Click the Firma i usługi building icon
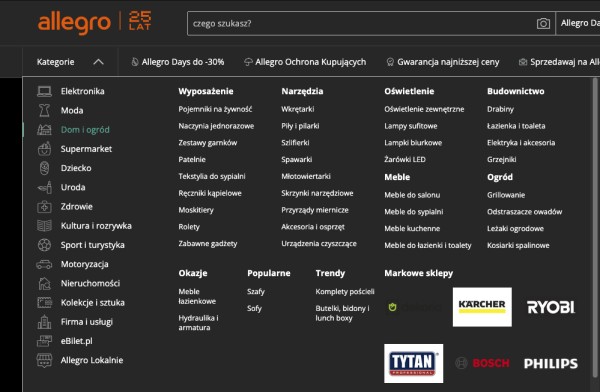This screenshot has width=600, height=392. [44, 322]
